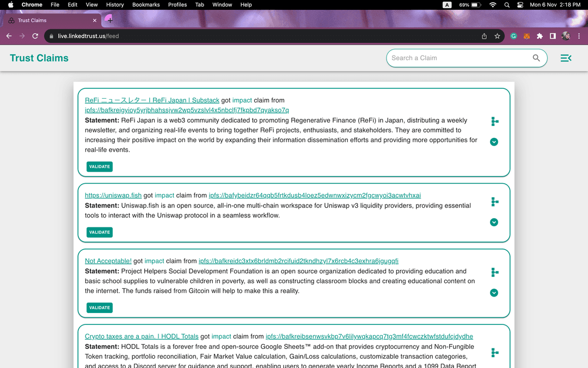The height and width of the screenshot is (368, 588).
Task: Open battery status in menu bar
Action: 470,5
